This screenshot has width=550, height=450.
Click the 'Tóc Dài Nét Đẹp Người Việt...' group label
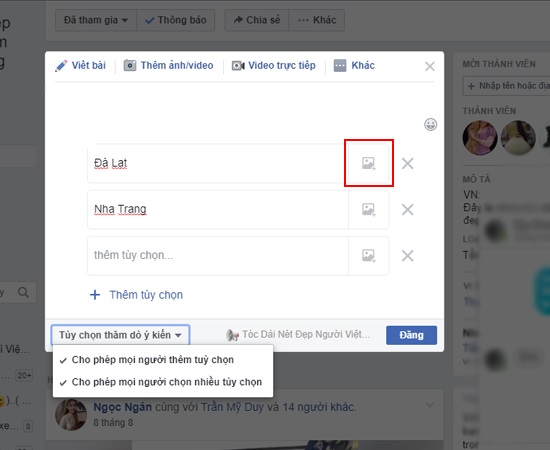306,334
